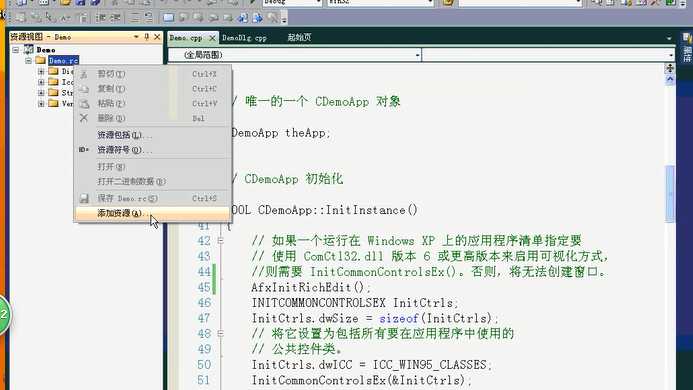Image resolution: width=693 pixels, height=390 pixels.
Task: Click the sizeof keyword on line 47
Action: coord(399,318)
